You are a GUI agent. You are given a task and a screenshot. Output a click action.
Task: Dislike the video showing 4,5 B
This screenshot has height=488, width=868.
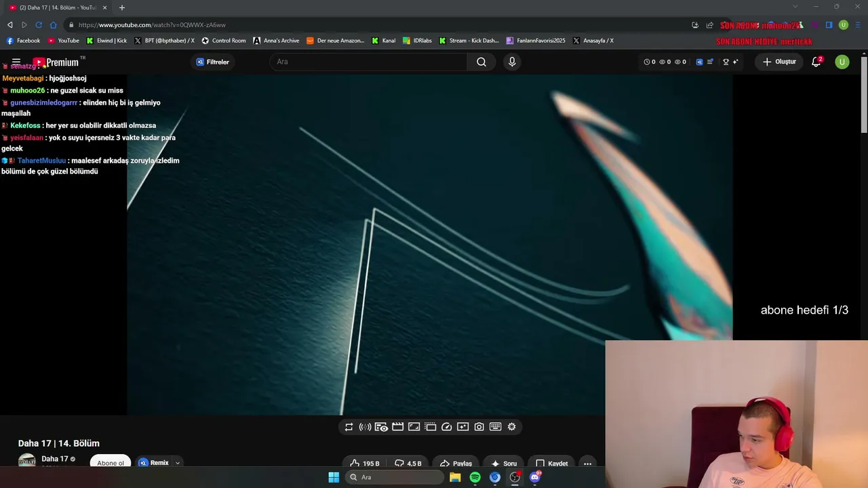(408, 464)
